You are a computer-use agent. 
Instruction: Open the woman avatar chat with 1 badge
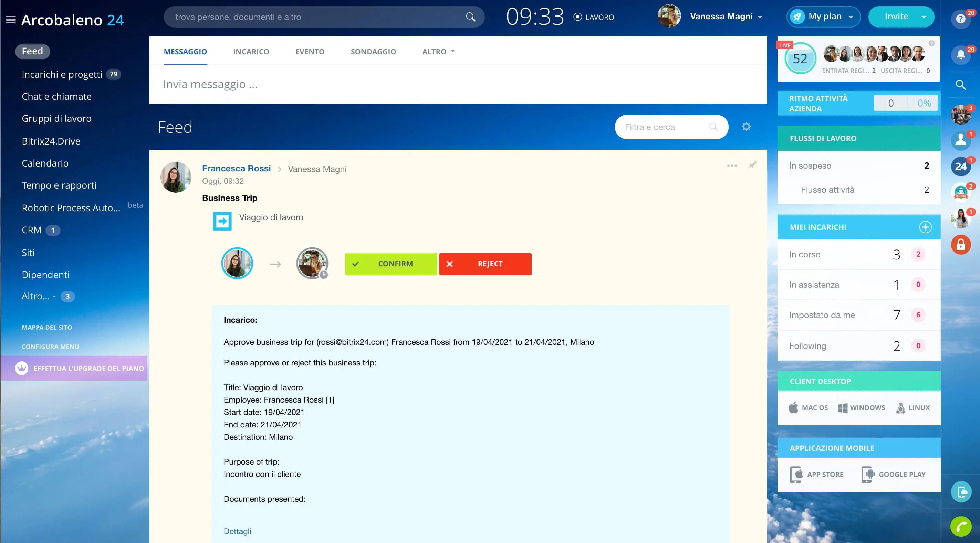tap(961, 218)
